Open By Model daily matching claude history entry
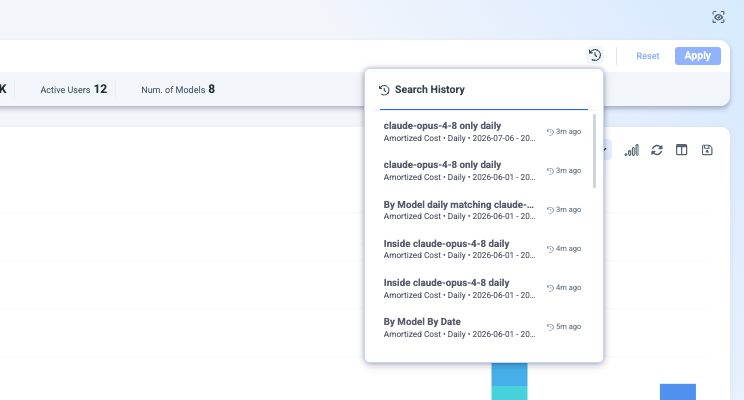 coord(483,210)
